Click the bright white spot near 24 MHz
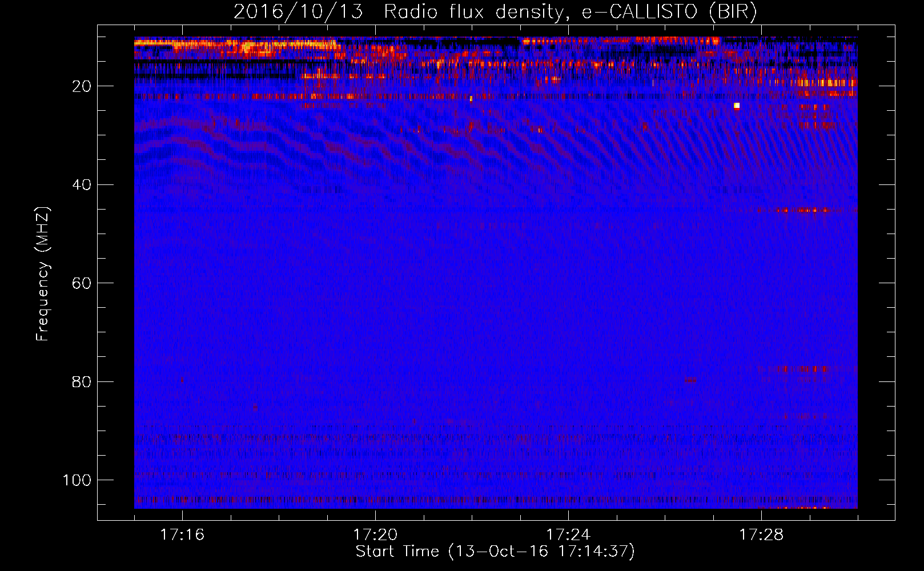 coord(737,106)
